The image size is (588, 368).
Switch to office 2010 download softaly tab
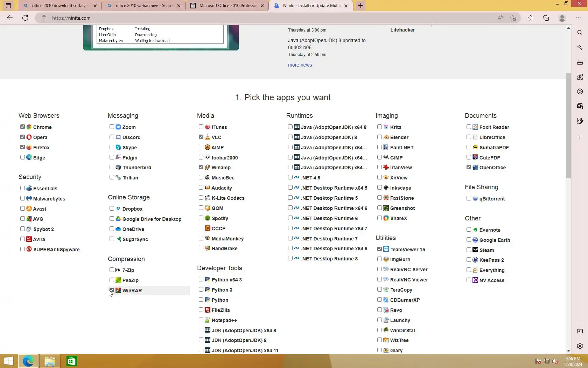coord(59,6)
